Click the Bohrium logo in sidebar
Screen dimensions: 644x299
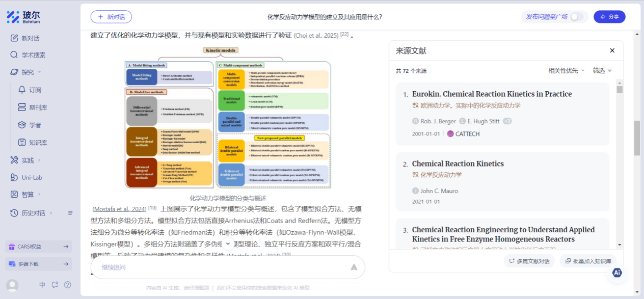(23, 17)
